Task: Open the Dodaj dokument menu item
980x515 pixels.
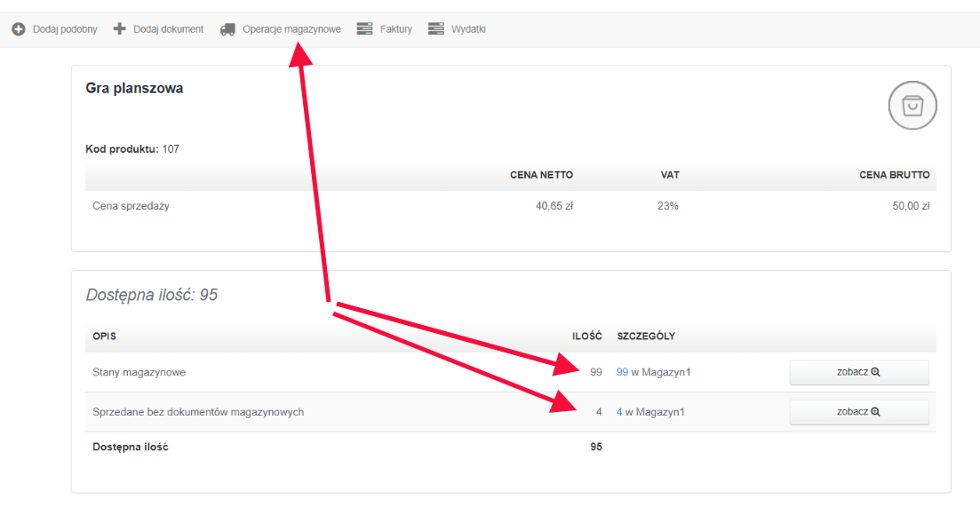Action: point(168,29)
